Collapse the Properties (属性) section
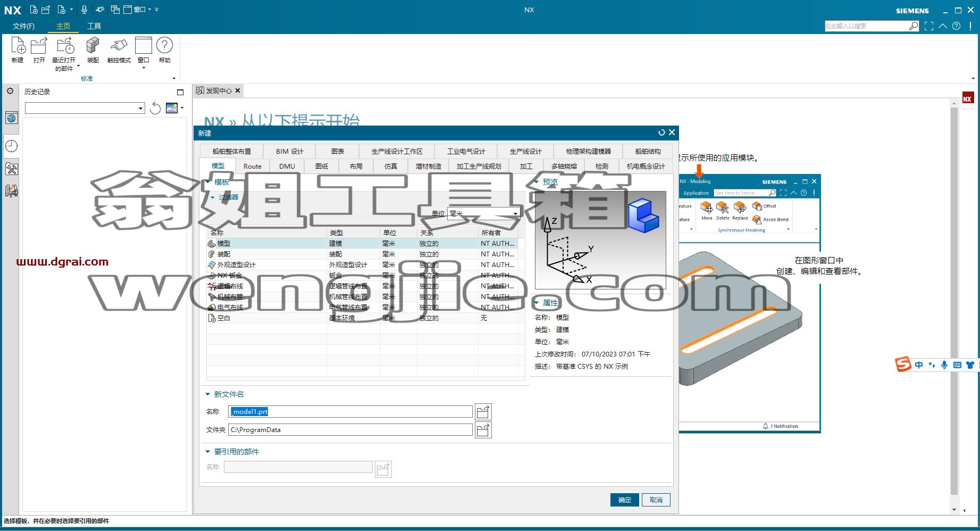Screen dimensions: 980x531 tap(537, 303)
